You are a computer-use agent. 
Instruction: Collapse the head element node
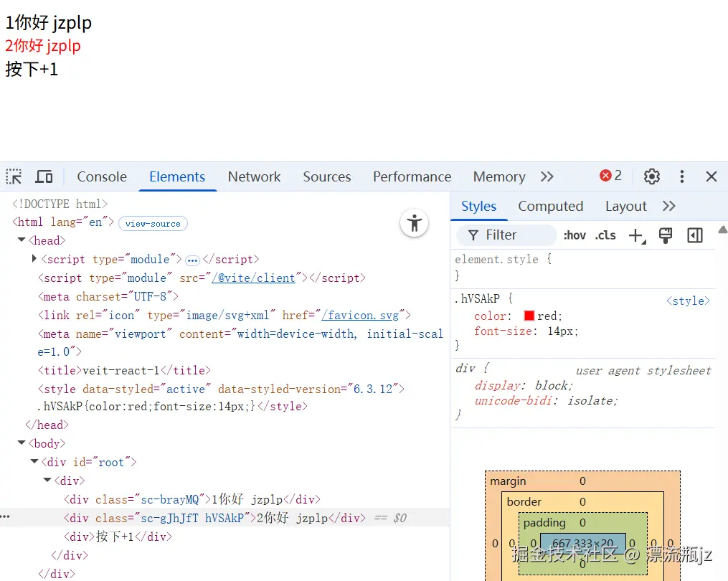[21, 240]
